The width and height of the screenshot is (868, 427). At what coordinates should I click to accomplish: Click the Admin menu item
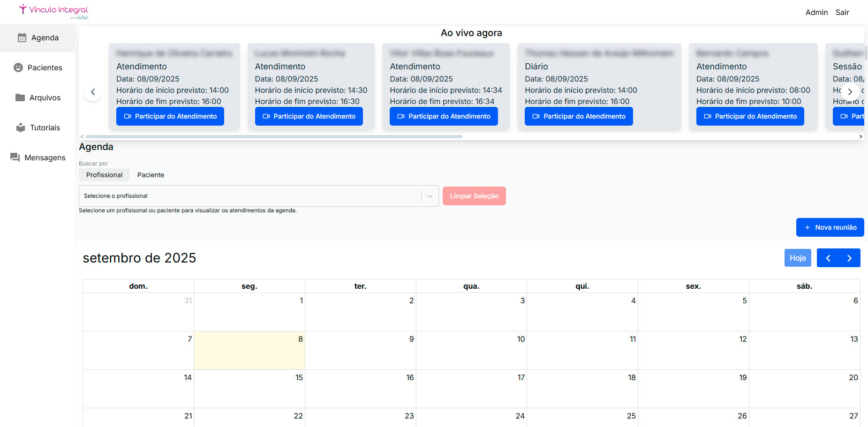point(816,13)
